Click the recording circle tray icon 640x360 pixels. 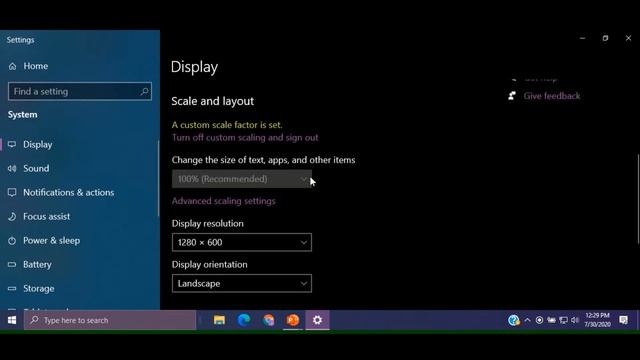tap(539, 320)
